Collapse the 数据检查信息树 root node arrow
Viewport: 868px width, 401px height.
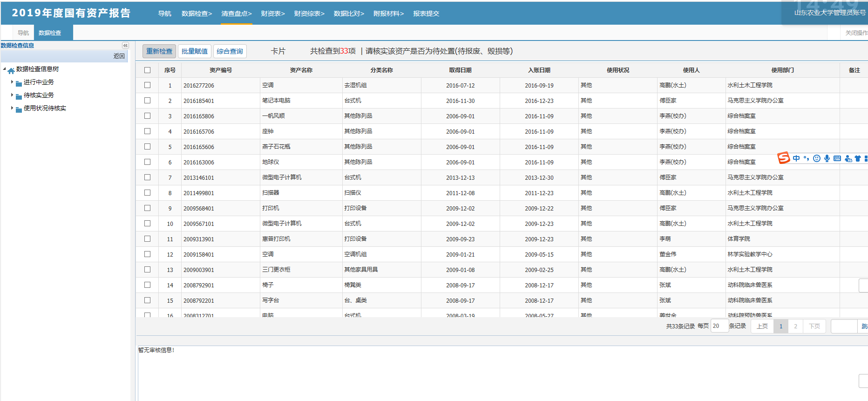coord(5,69)
